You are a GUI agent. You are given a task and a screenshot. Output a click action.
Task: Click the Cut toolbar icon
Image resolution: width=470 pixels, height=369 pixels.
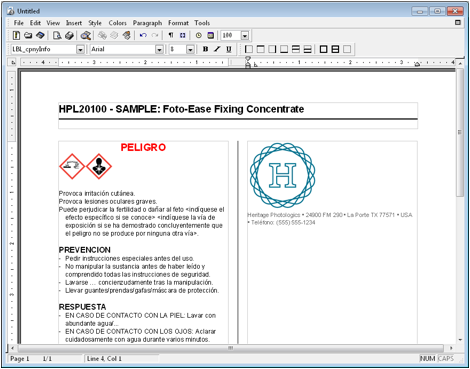coord(102,35)
